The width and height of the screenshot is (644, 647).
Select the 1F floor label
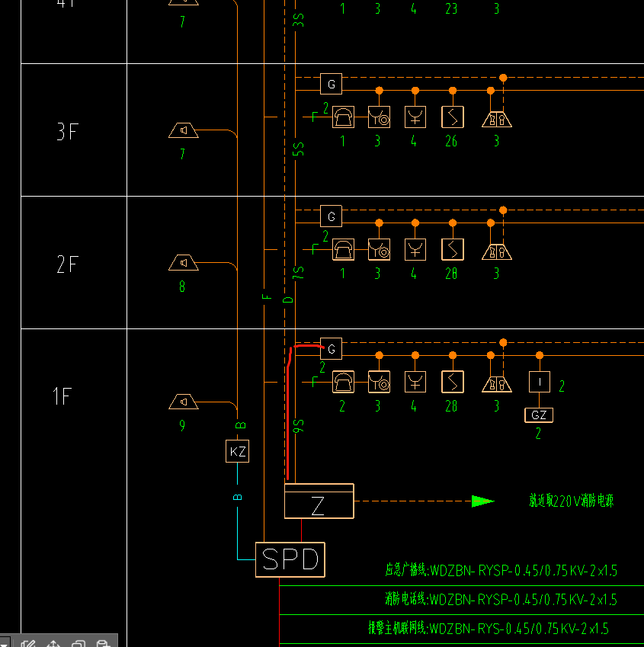pyautogui.click(x=62, y=396)
